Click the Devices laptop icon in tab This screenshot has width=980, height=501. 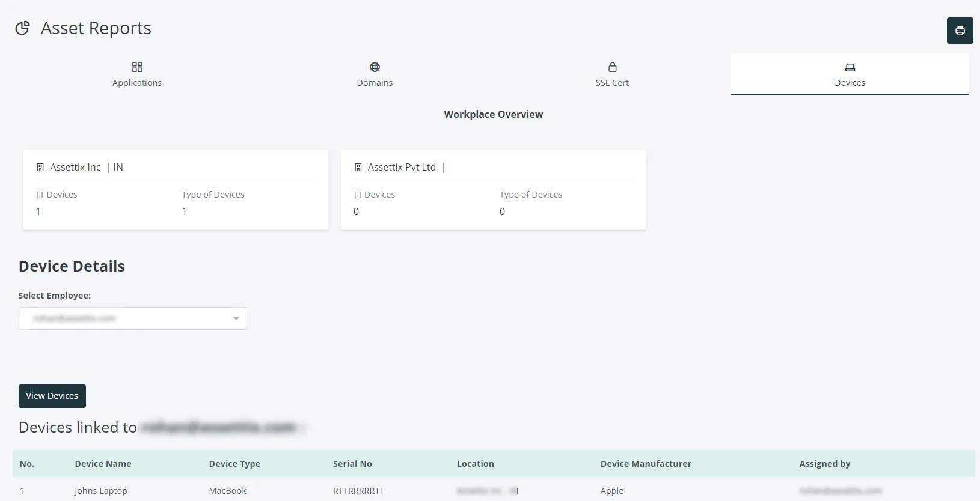tap(850, 67)
